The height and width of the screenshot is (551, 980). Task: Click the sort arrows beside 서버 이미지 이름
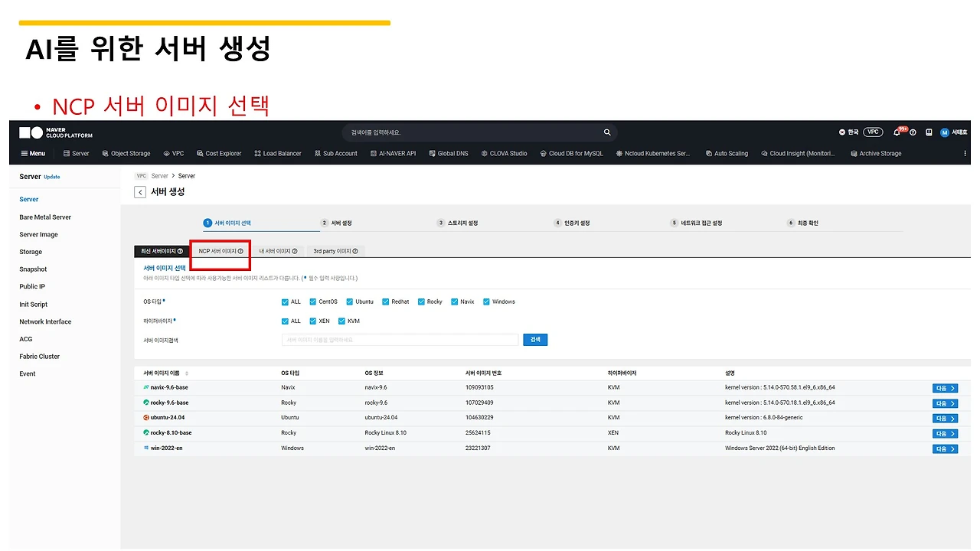(x=187, y=373)
